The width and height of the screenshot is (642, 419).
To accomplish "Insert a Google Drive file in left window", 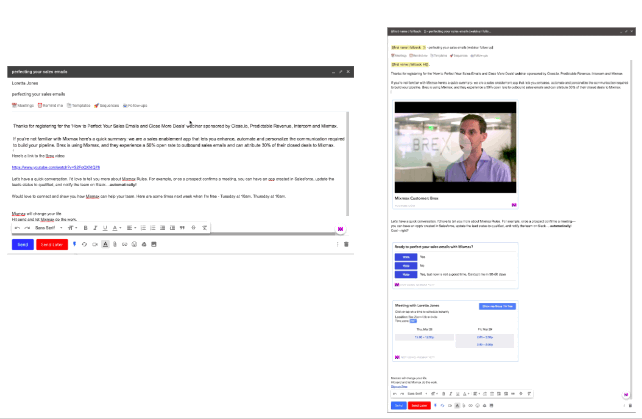I will [x=144, y=245].
